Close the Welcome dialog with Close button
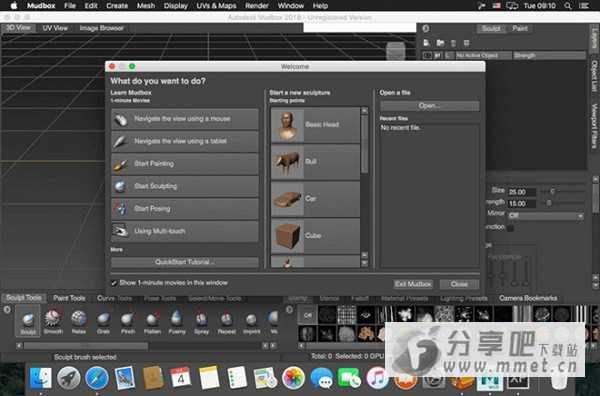This screenshot has width=600, height=396. [459, 284]
